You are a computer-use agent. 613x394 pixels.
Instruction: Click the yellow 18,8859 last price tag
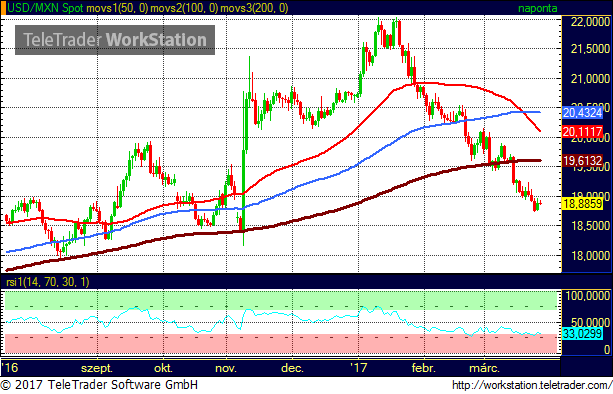[583, 204]
